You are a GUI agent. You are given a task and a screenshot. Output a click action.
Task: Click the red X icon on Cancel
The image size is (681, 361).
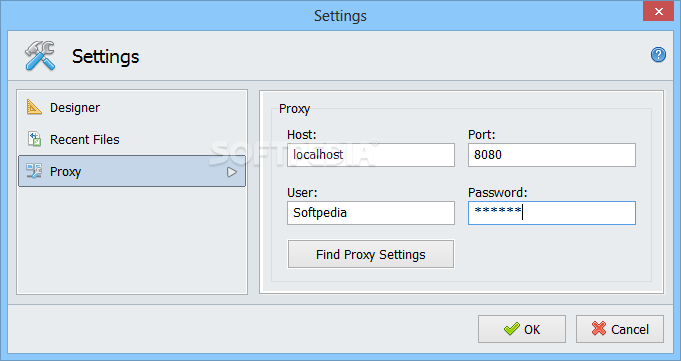598,328
